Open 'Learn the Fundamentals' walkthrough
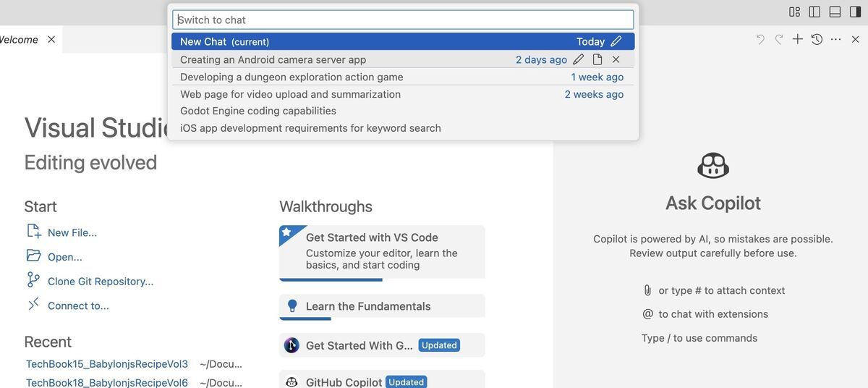 point(382,306)
